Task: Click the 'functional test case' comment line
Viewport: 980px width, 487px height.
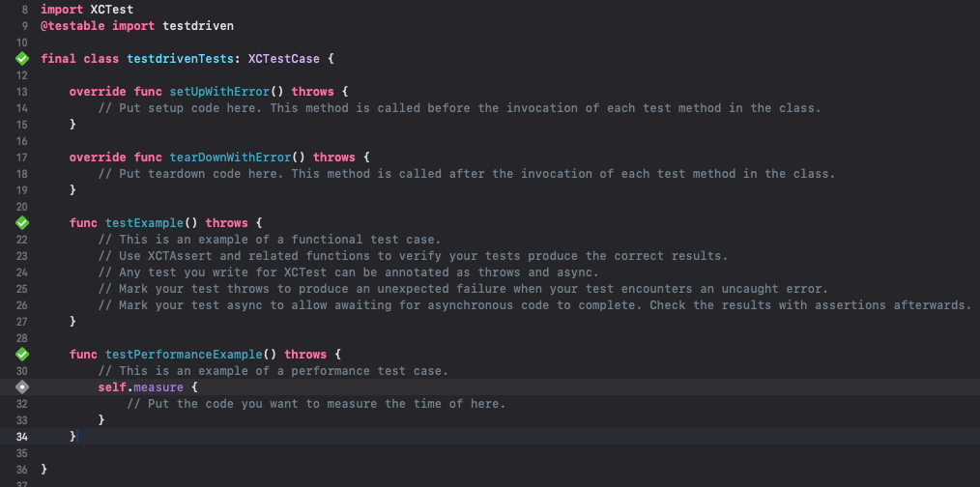Action: [x=270, y=239]
